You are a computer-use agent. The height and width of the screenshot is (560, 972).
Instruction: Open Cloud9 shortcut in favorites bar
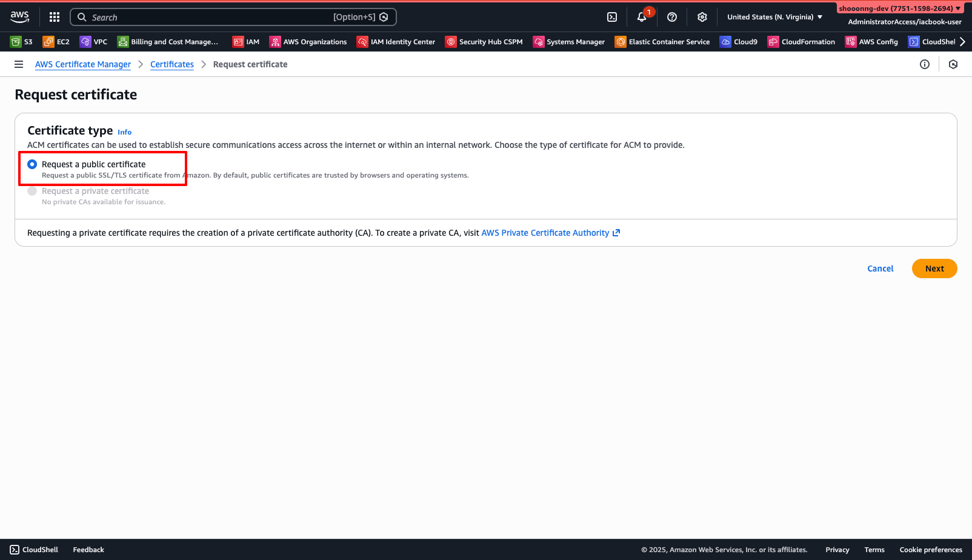tap(739, 42)
